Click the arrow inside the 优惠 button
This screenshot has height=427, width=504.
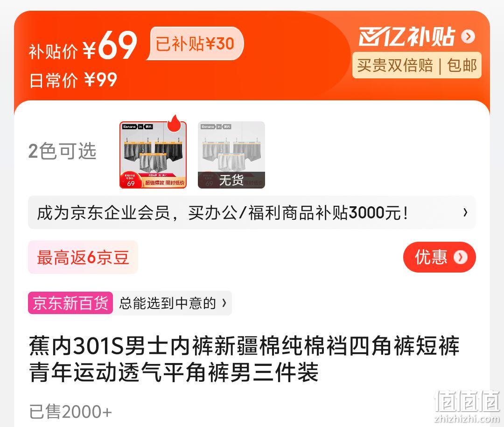click(460, 257)
